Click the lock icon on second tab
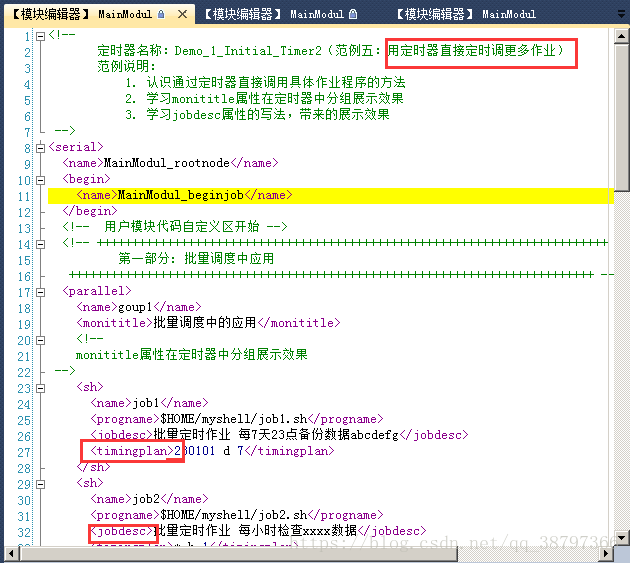Viewport: 630px width, 563px height. click(353, 14)
